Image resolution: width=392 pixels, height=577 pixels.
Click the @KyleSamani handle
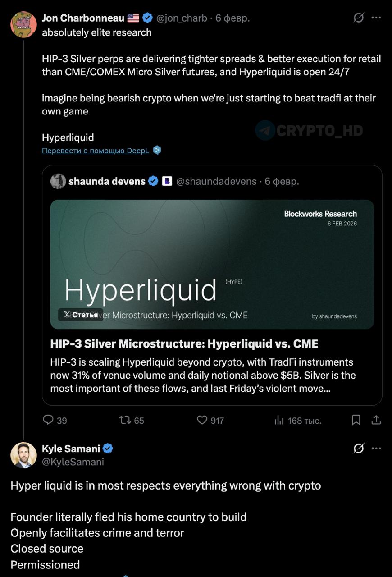[73, 462]
